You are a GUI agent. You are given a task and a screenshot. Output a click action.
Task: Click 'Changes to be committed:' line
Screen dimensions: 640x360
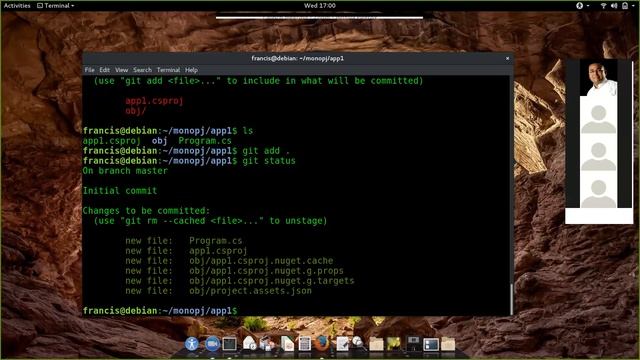[x=146, y=211]
